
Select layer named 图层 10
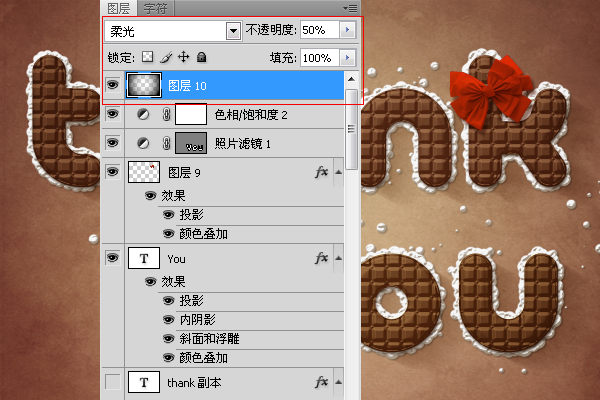187,86
